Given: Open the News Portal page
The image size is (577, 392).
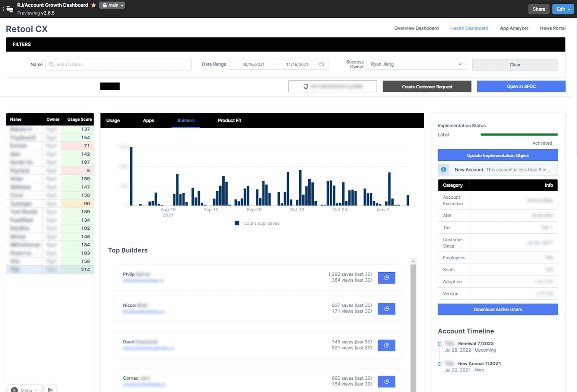Looking at the screenshot, I should (x=552, y=28).
